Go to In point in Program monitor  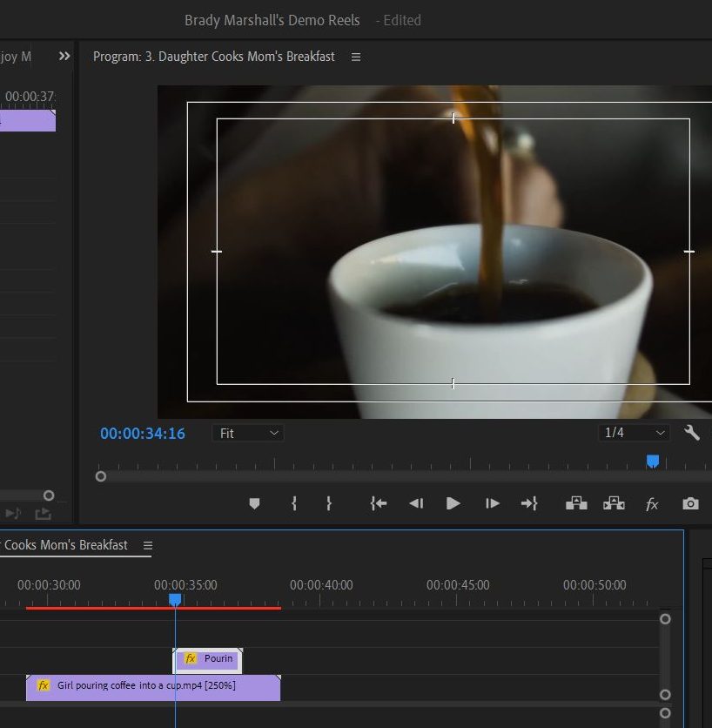coord(379,503)
